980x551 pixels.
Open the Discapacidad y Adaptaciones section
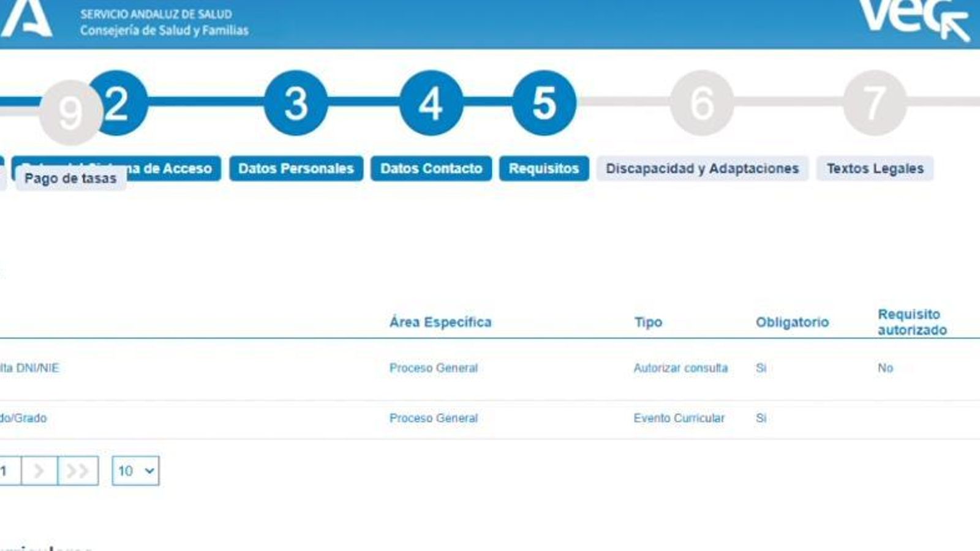point(702,168)
